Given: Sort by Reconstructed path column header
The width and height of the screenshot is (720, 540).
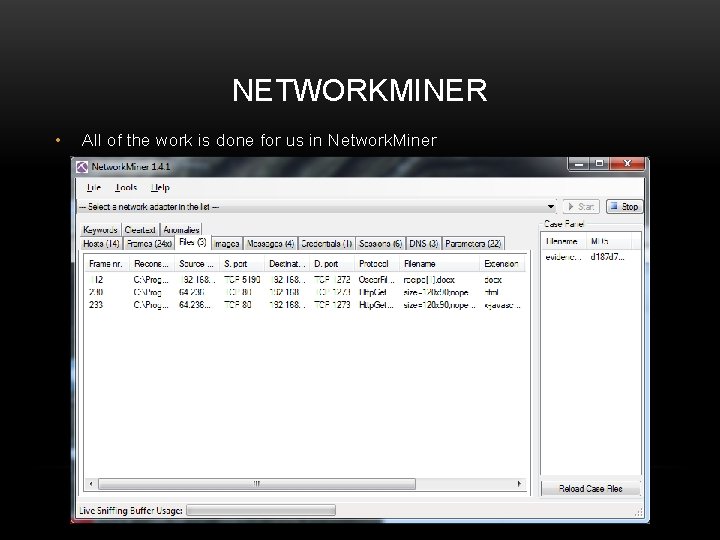Looking at the screenshot, I should [x=152, y=264].
